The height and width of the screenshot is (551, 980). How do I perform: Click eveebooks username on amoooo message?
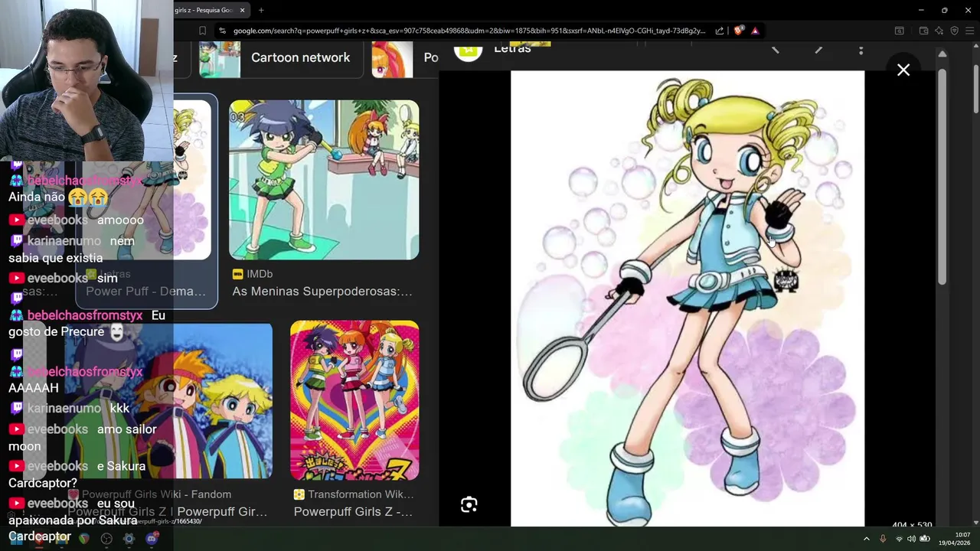[x=57, y=220]
